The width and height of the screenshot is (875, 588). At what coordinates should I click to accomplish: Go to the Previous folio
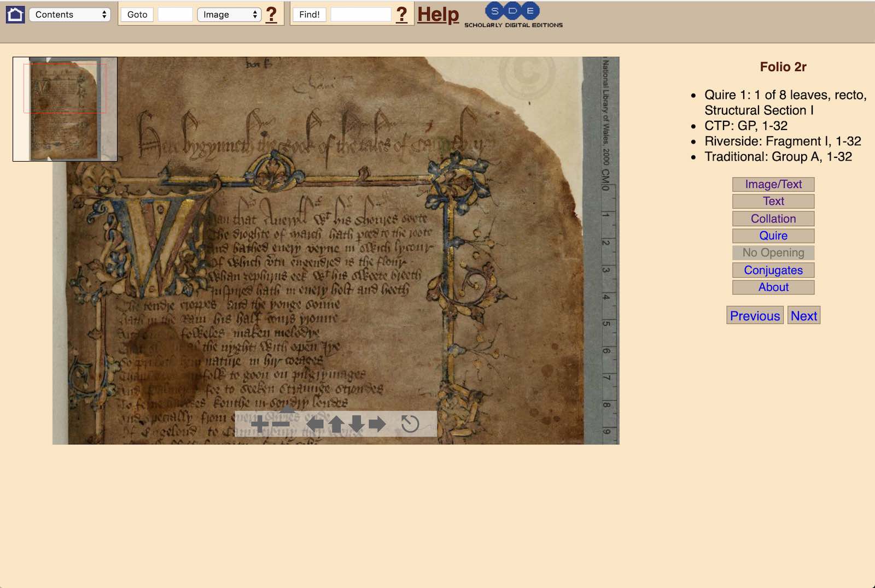pos(755,316)
